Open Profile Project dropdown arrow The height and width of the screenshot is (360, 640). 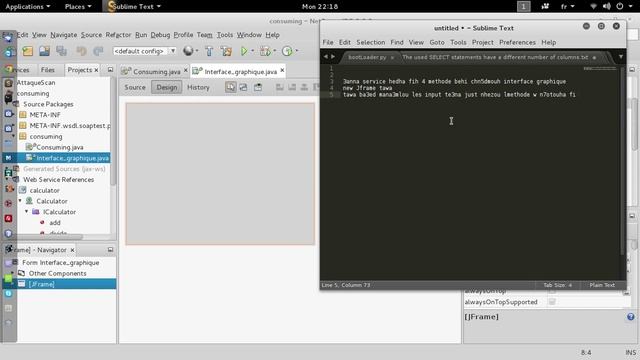click(x=297, y=51)
